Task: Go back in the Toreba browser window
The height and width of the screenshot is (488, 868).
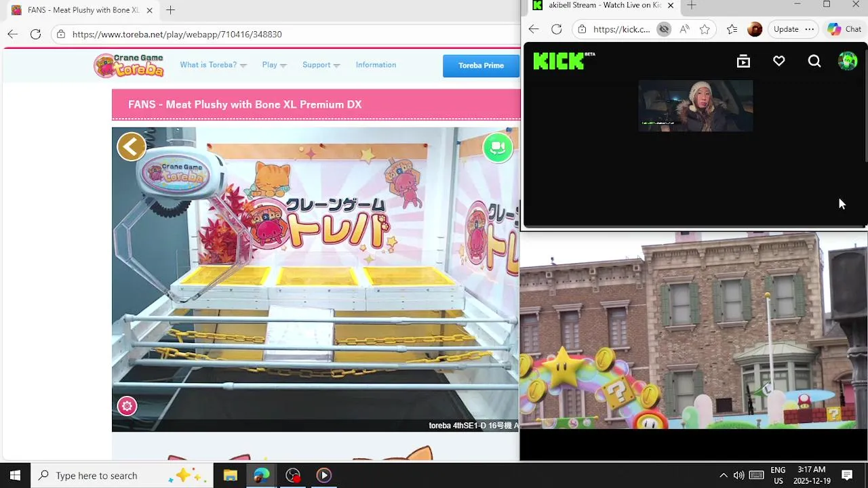Action: (13, 34)
